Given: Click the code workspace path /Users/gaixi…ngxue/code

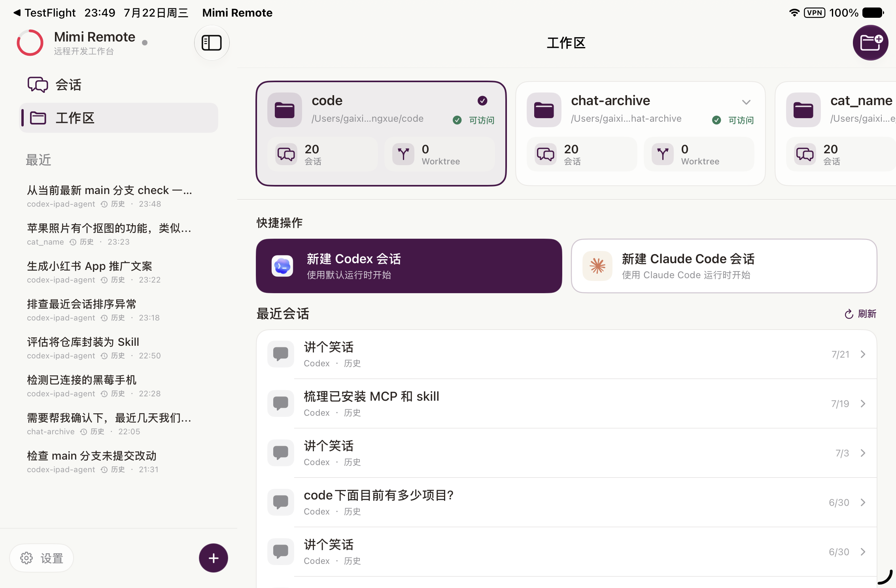Looking at the screenshot, I should pos(367,119).
